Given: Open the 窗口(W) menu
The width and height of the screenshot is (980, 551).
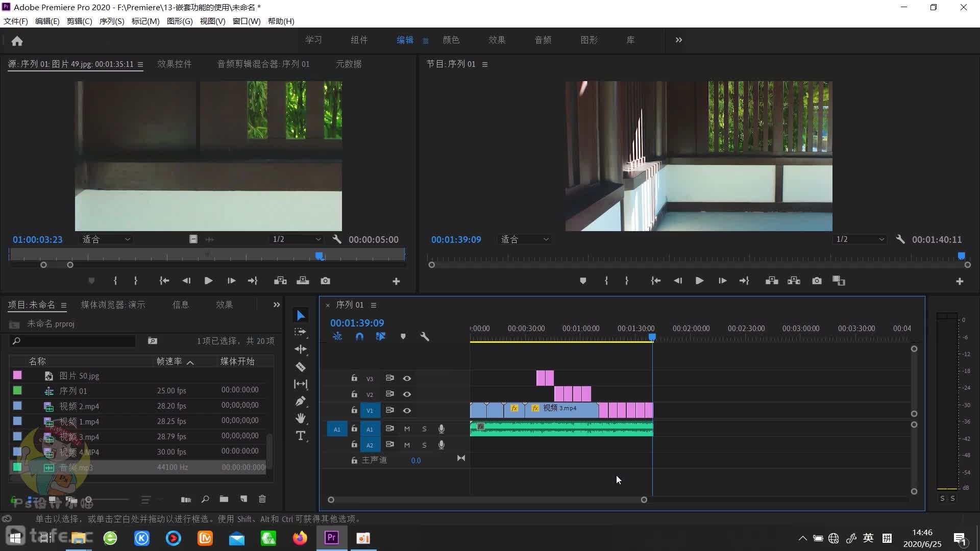Looking at the screenshot, I should click(247, 21).
